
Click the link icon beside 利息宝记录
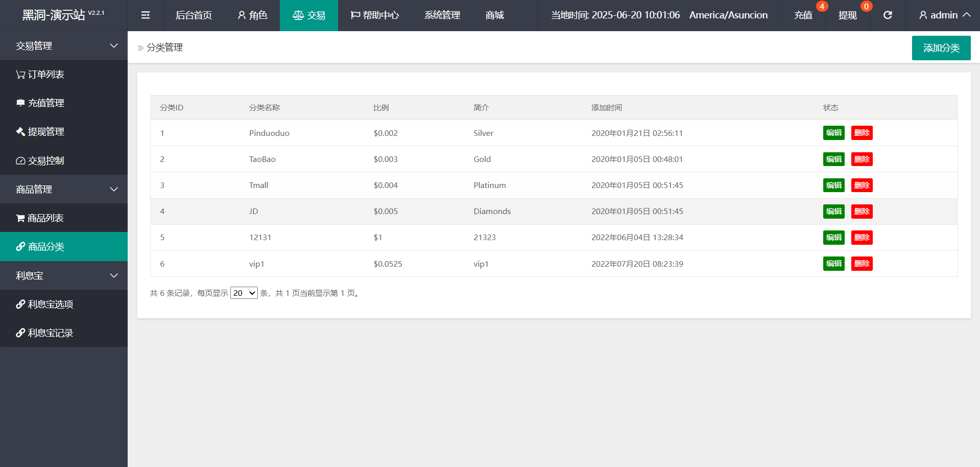pyautogui.click(x=20, y=333)
